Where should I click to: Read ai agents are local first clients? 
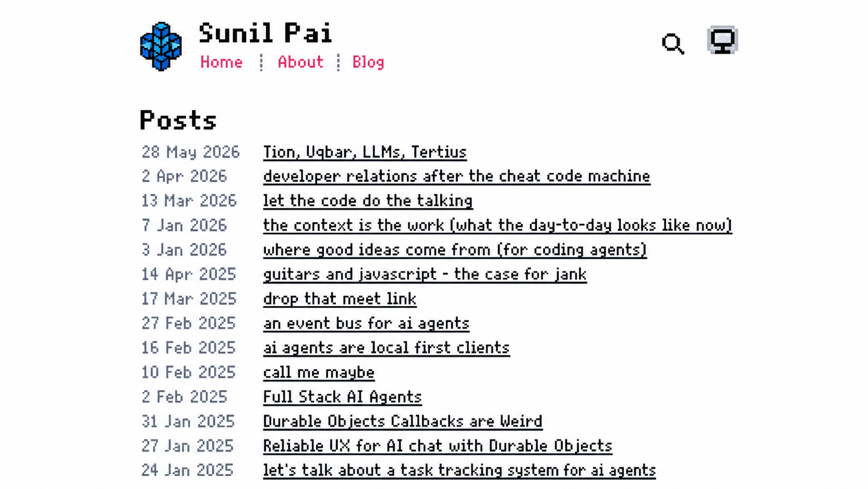coord(386,348)
